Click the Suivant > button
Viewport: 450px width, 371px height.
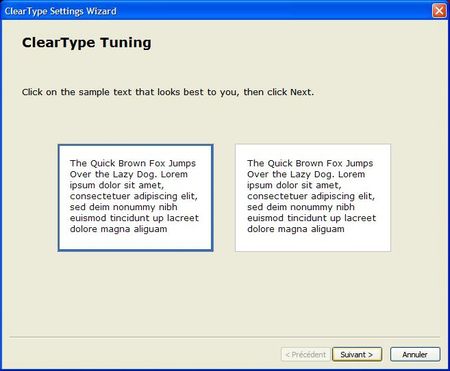coord(357,354)
